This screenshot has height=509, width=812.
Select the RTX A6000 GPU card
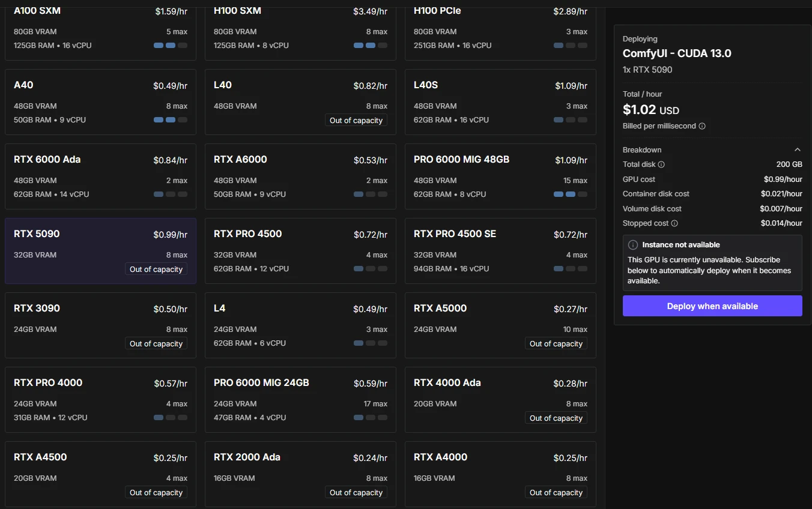300,176
